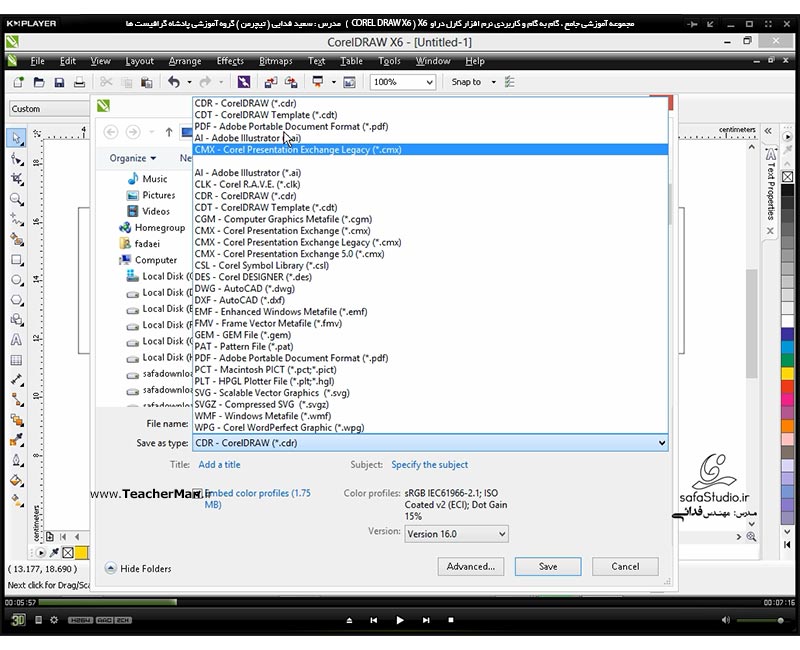Select the Ellipse tool

[16, 280]
